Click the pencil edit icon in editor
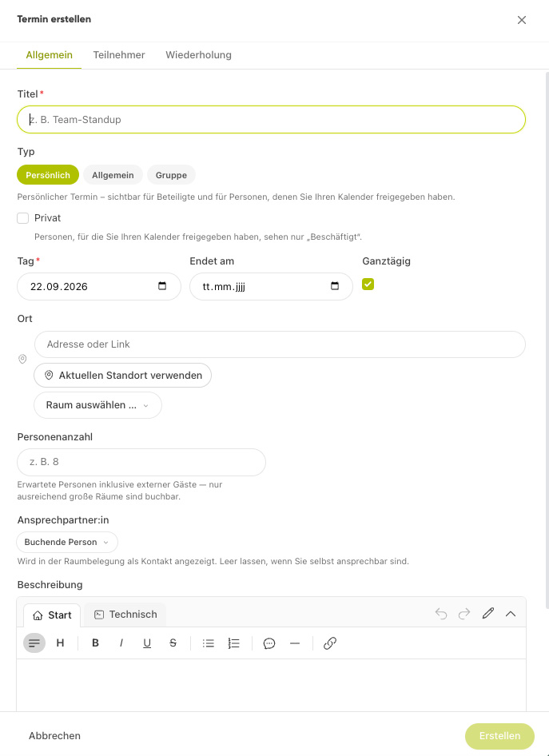This screenshot has width=549, height=756. 487,614
